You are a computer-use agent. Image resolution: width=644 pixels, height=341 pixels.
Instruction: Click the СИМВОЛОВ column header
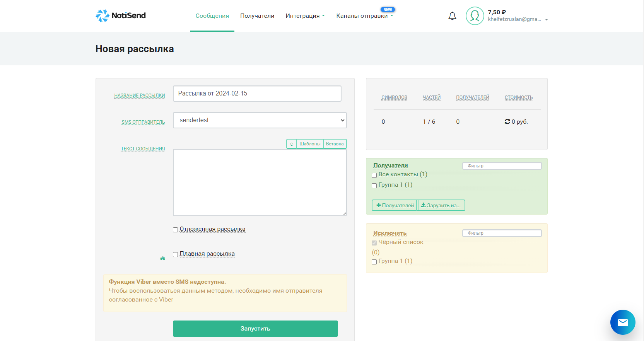click(x=394, y=97)
